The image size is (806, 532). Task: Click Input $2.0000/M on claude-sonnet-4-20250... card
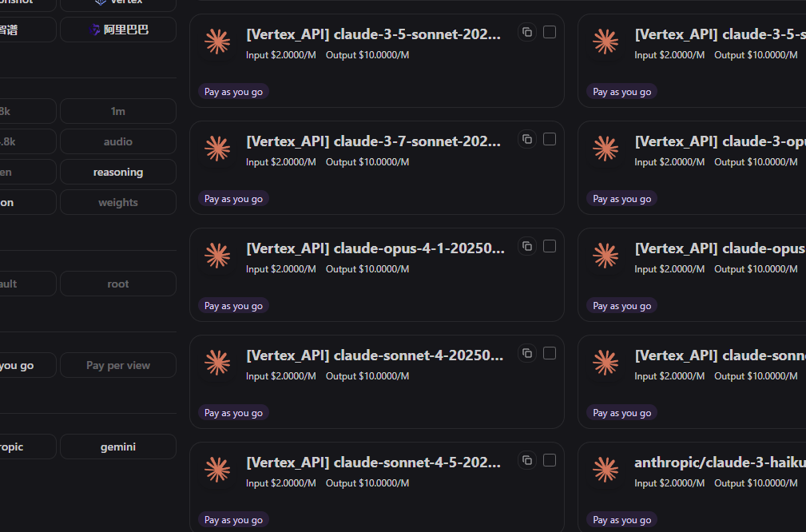click(x=281, y=375)
